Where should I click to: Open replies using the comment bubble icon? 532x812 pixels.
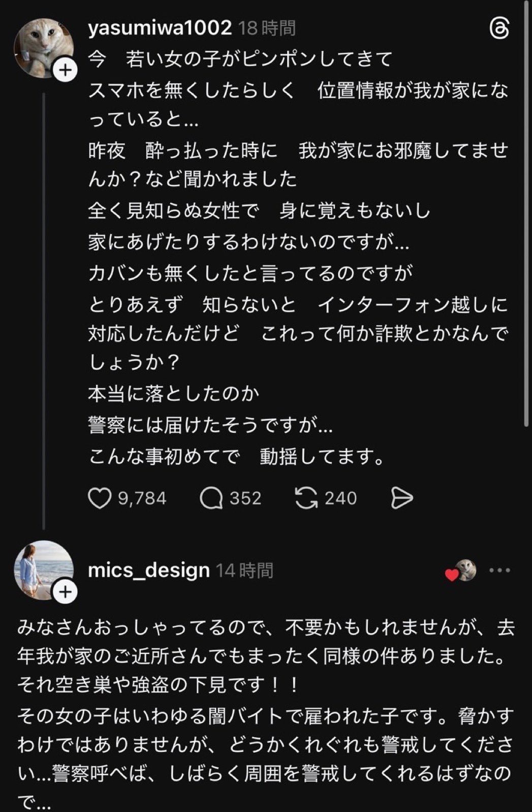[x=211, y=498]
